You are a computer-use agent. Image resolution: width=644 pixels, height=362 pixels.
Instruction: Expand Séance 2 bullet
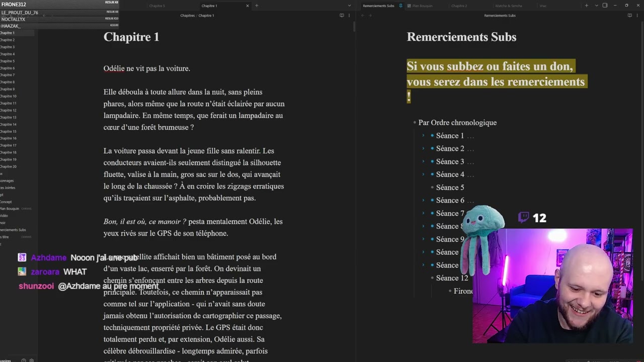423,148
